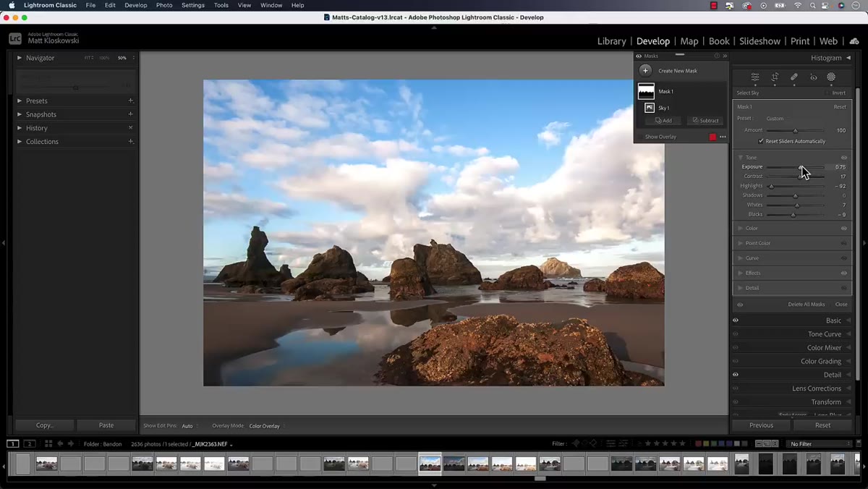868x489 pixels.
Task: Toggle Reset Sliders Automatically checkbox
Action: (761, 141)
